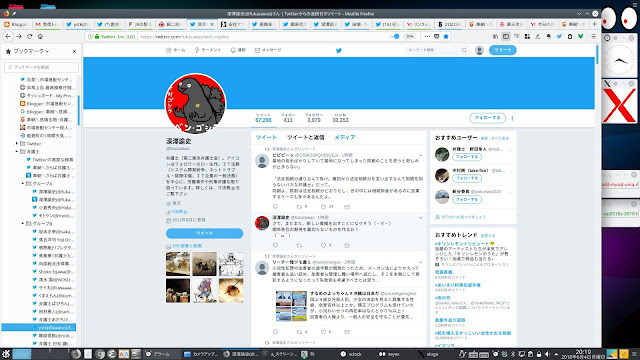This screenshot has width=640, height=360.
Task: Switch to the メディア tab on the profile
Action: tap(345, 138)
